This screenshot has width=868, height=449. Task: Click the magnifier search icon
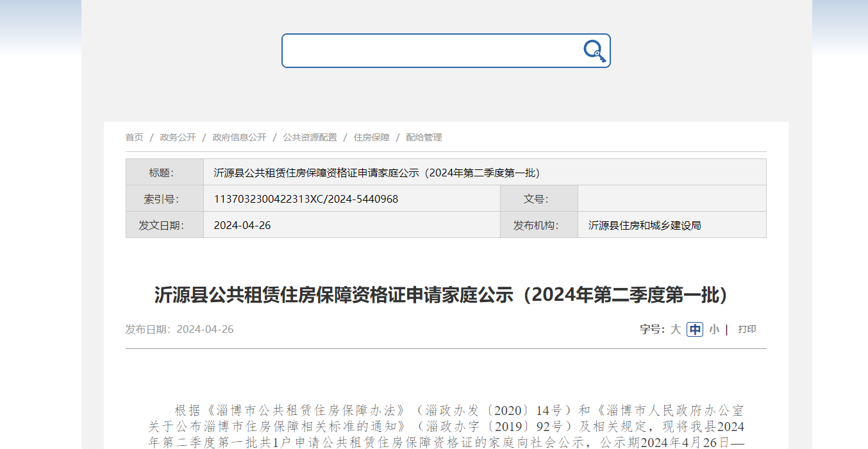(594, 51)
